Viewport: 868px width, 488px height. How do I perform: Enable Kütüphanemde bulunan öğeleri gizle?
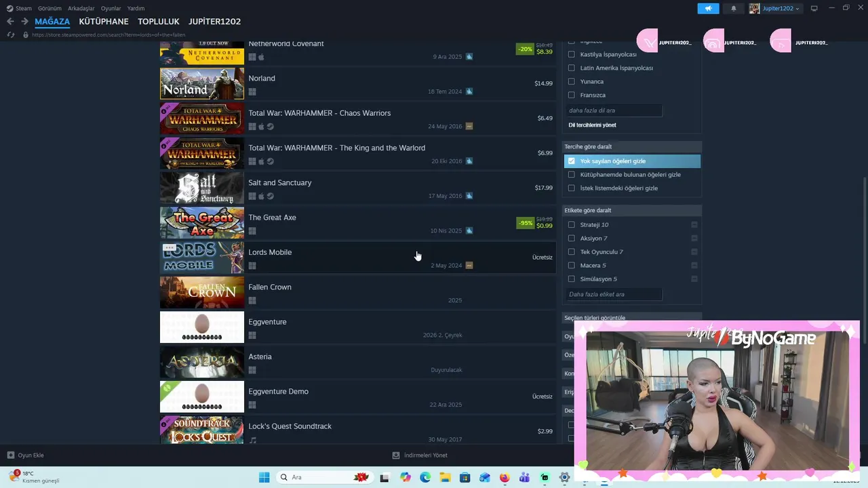coord(571,174)
